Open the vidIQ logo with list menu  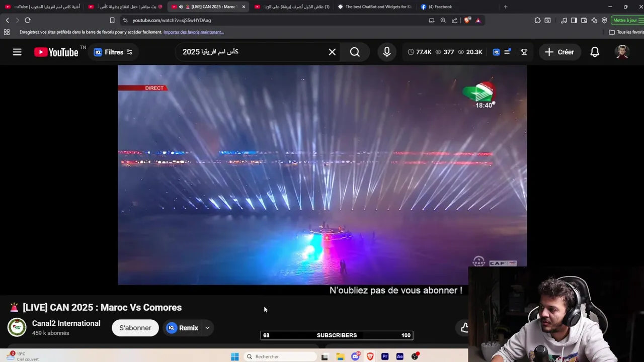pos(502,52)
